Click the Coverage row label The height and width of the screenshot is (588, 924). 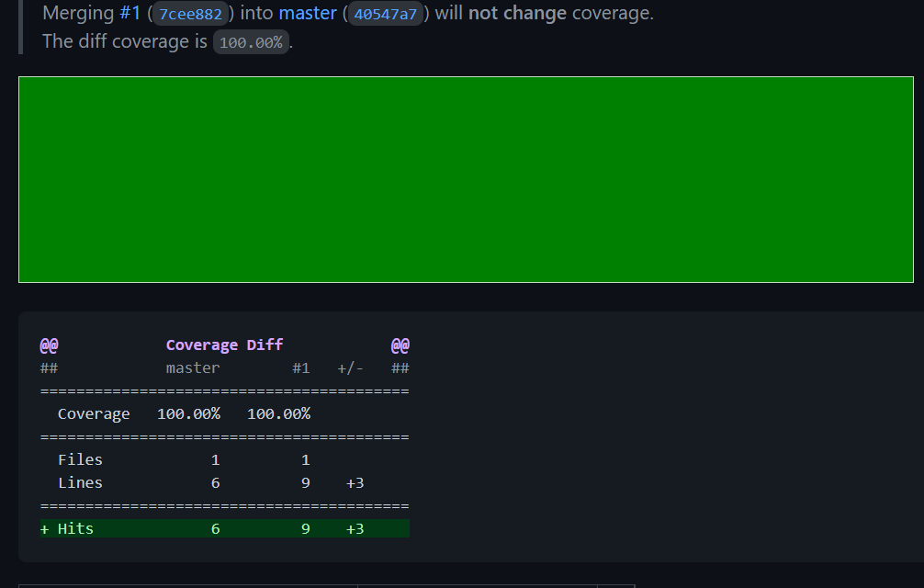[x=94, y=414]
